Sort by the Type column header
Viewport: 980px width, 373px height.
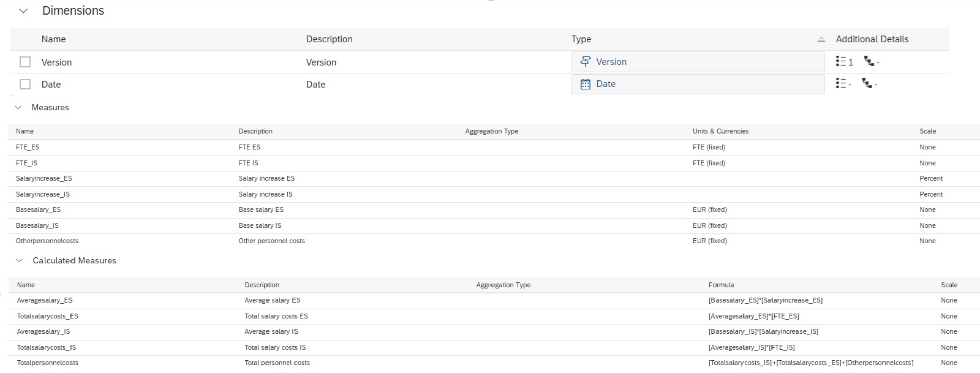581,39
